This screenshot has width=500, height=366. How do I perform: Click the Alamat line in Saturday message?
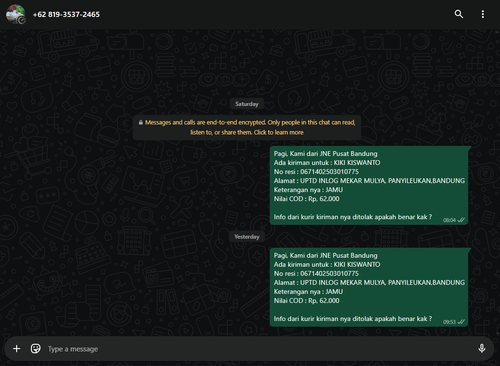(x=369, y=181)
